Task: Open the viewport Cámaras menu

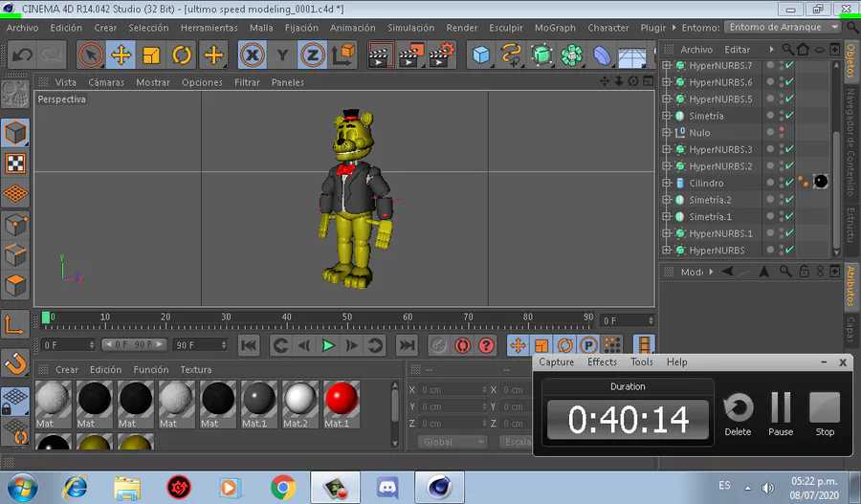Action: tap(106, 82)
